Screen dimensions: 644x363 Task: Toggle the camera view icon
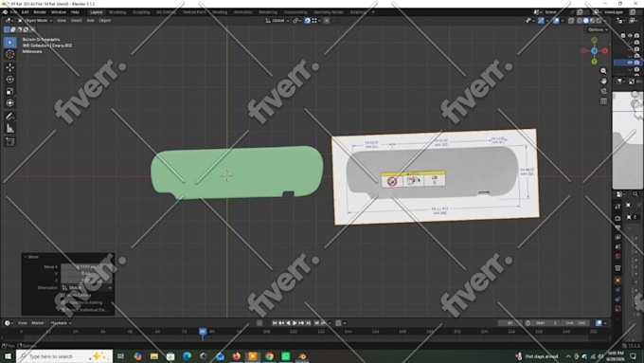(603, 91)
